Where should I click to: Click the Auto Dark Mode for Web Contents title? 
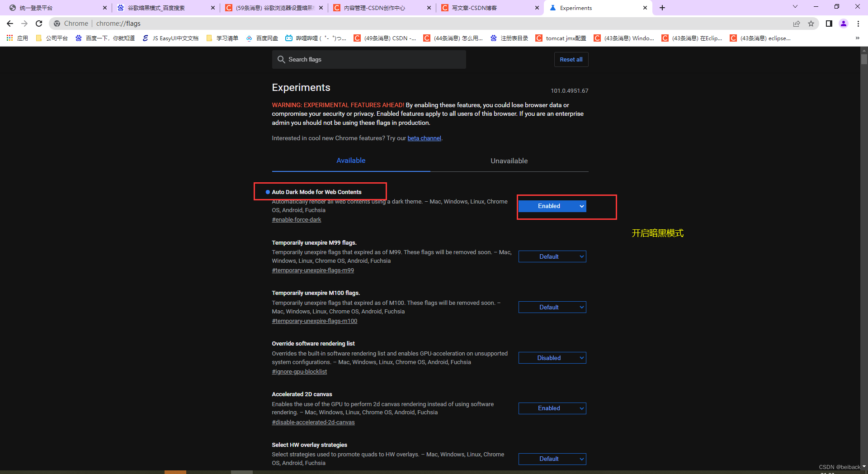coord(316,192)
